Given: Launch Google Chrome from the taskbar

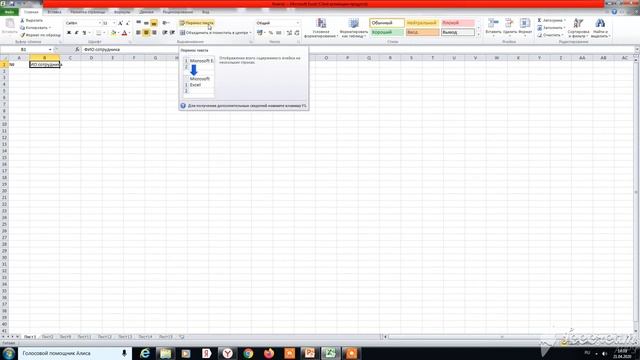Looking at the screenshot, I should point(248,353).
